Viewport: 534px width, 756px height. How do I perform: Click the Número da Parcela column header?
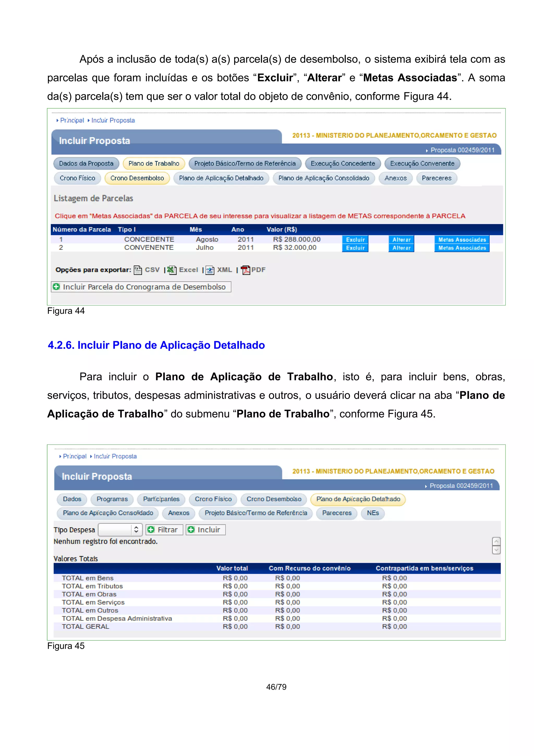click(82, 230)
